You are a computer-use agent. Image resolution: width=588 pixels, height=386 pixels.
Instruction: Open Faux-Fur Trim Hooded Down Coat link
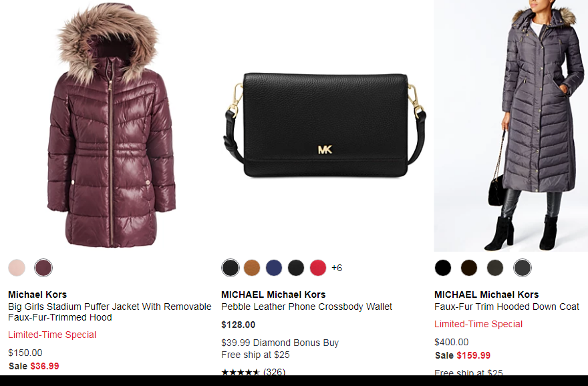tap(506, 307)
